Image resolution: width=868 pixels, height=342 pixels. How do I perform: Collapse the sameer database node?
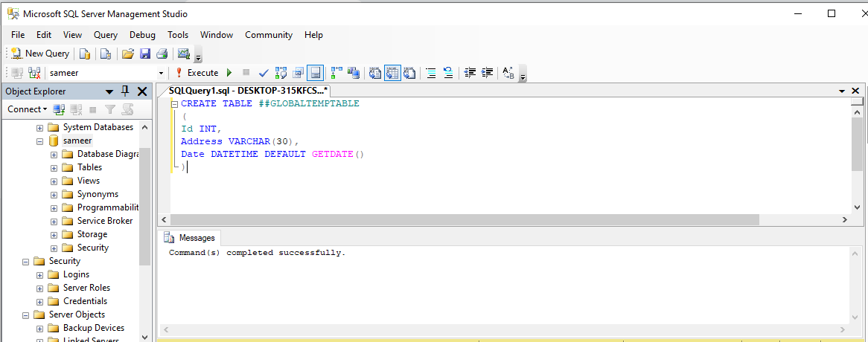tap(40, 141)
